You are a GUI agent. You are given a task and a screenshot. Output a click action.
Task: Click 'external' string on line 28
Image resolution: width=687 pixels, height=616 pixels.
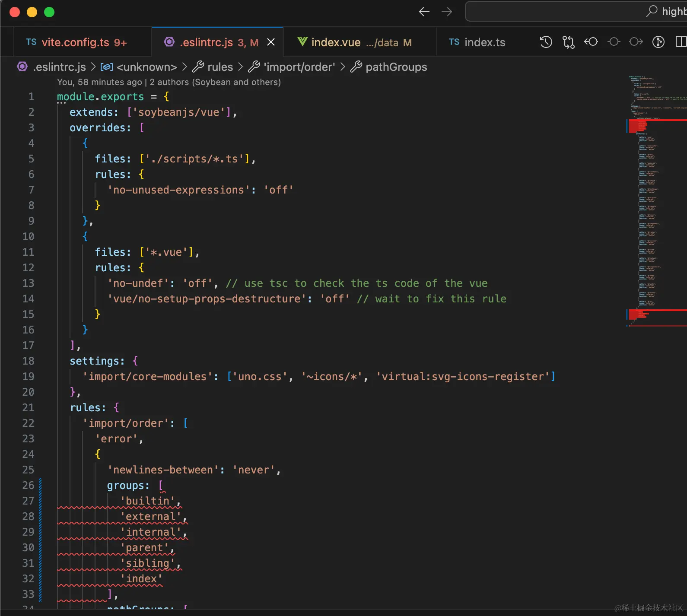[x=150, y=516]
